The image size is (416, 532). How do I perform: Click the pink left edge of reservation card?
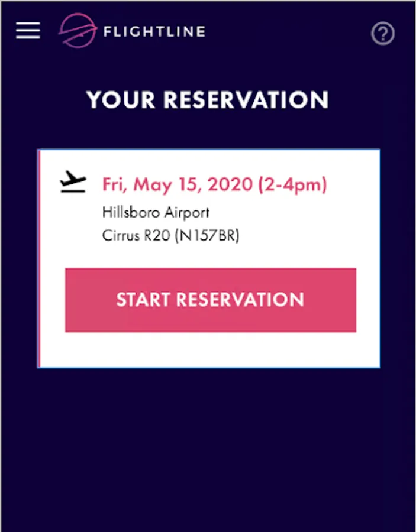(38, 258)
